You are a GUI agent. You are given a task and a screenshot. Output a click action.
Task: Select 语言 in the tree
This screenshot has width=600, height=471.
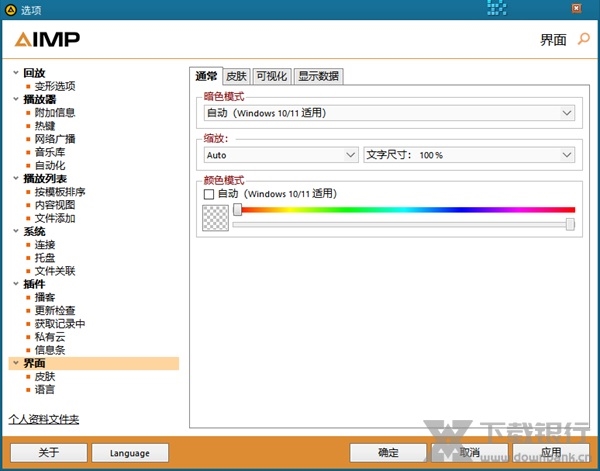(45, 390)
